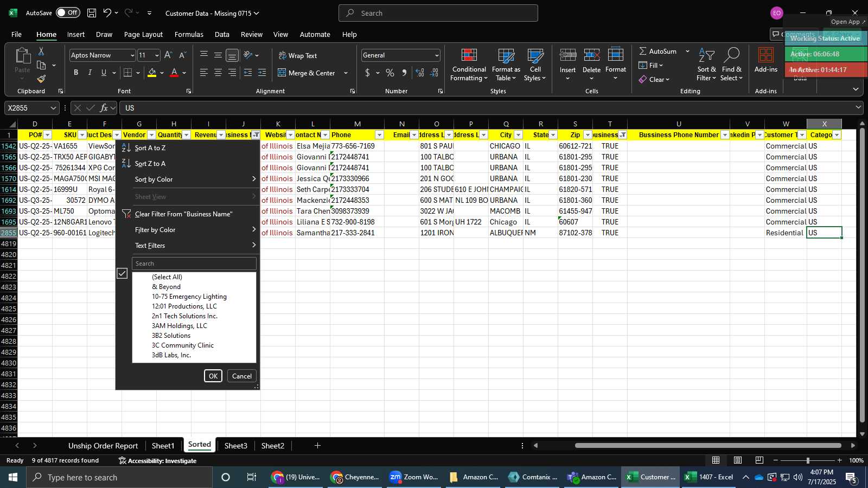The image size is (868, 488).
Task: Open the font size dropdown
Action: coord(157,55)
